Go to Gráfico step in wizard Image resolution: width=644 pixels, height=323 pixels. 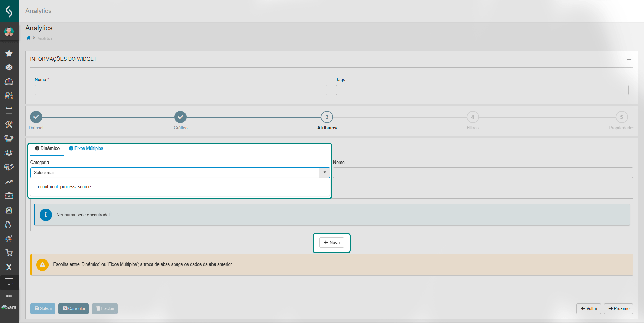tap(180, 117)
